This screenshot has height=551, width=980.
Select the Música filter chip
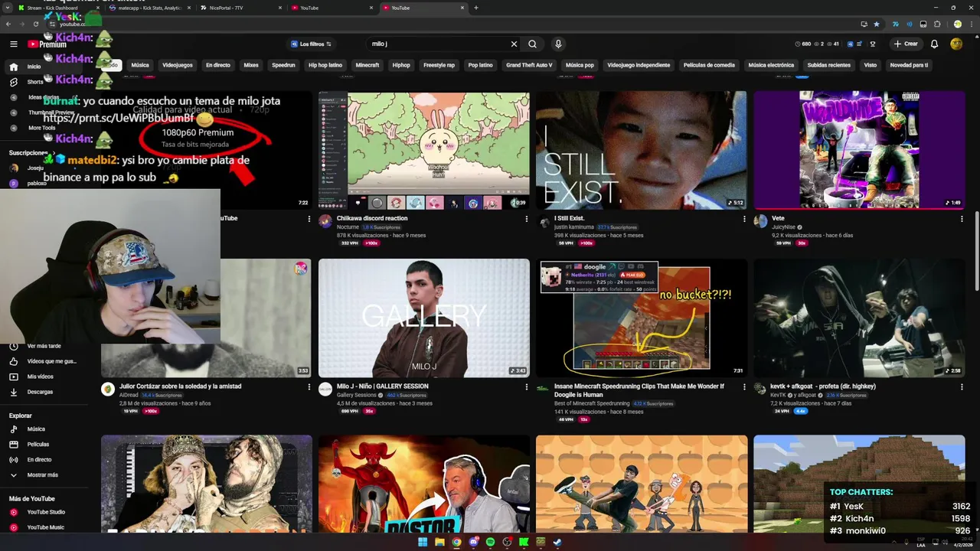(140, 65)
